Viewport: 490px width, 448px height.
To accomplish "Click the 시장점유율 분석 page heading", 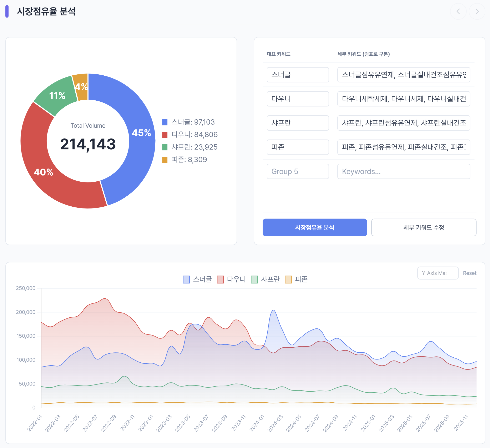I will point(46,11).
